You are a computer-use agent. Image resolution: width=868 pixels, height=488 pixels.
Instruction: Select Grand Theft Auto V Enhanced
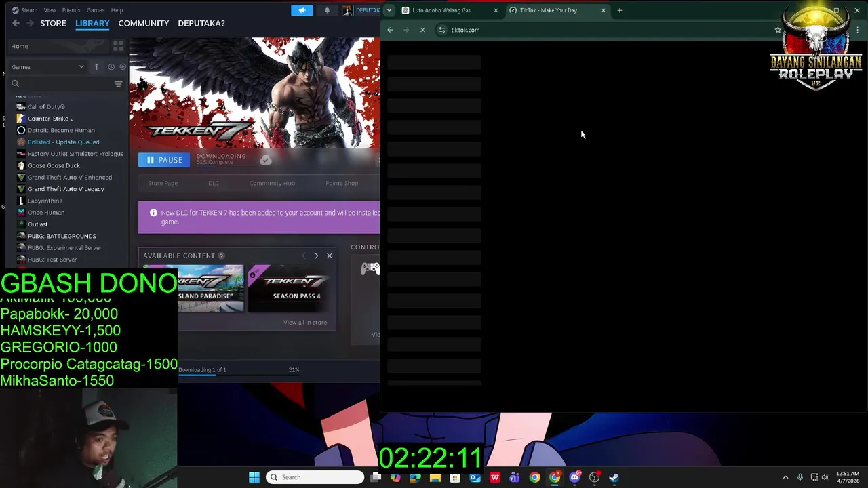(x=70, y=178)
